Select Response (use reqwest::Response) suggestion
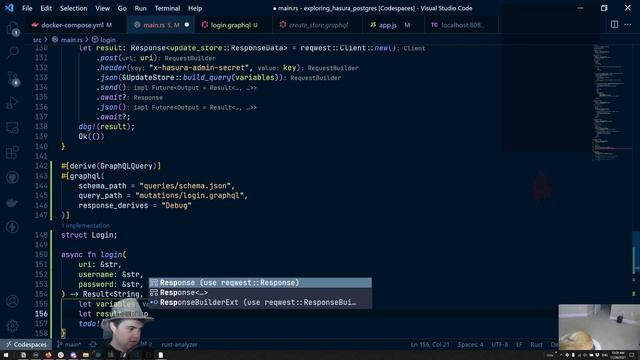This screenshot has height=360, width=640. point(260,282)
